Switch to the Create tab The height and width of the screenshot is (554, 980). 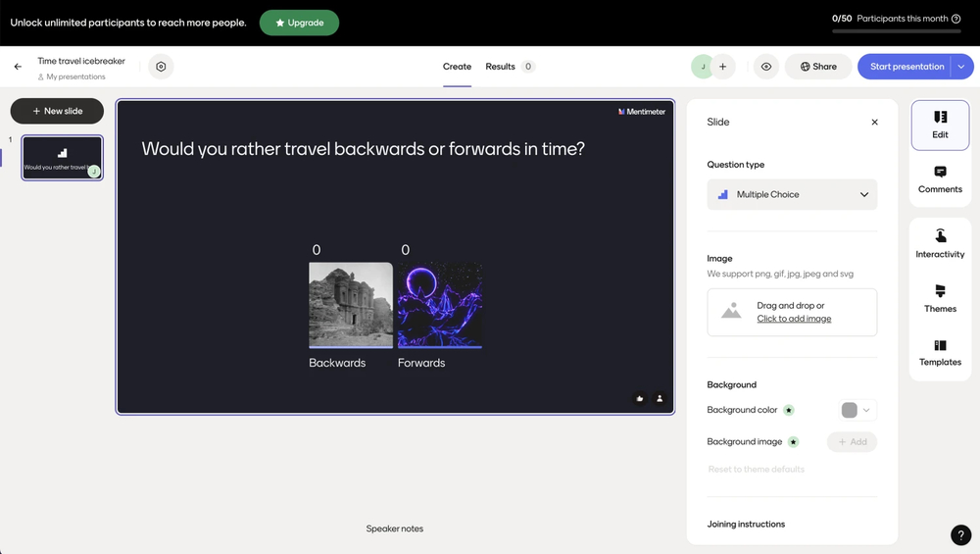point(457,67)
